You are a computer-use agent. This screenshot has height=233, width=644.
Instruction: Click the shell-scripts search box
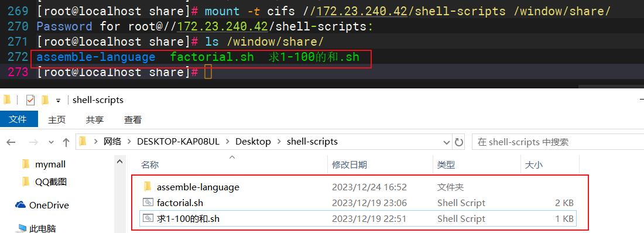coord(558,142)
